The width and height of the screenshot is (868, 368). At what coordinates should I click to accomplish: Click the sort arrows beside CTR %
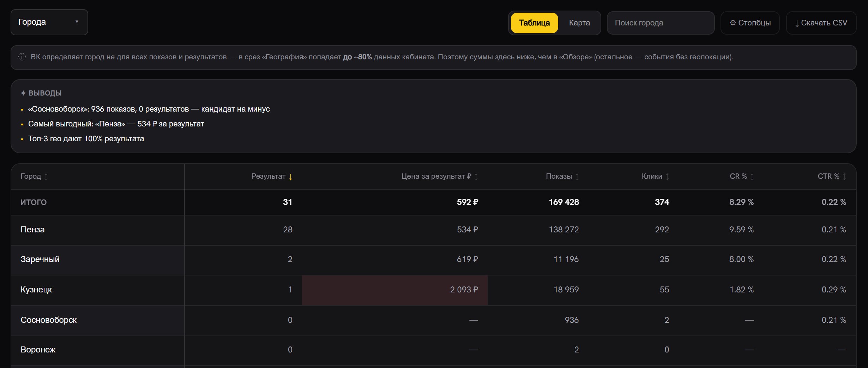point(844,177)
